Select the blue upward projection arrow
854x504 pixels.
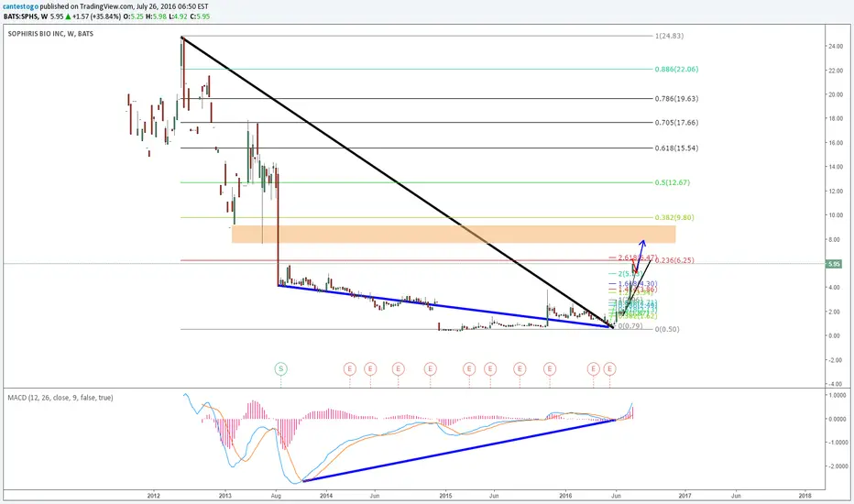tap(640, 256)
